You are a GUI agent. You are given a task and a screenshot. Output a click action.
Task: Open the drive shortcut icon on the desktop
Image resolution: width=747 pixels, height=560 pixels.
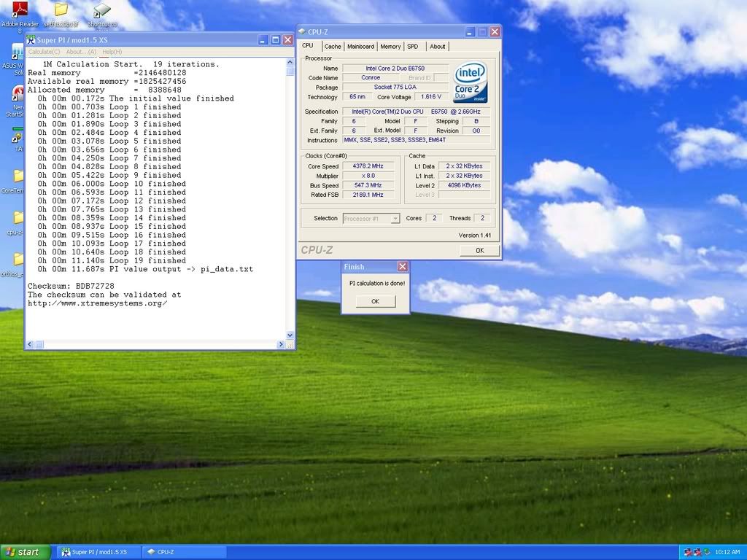pyautogui.click(x=103, y=10)
